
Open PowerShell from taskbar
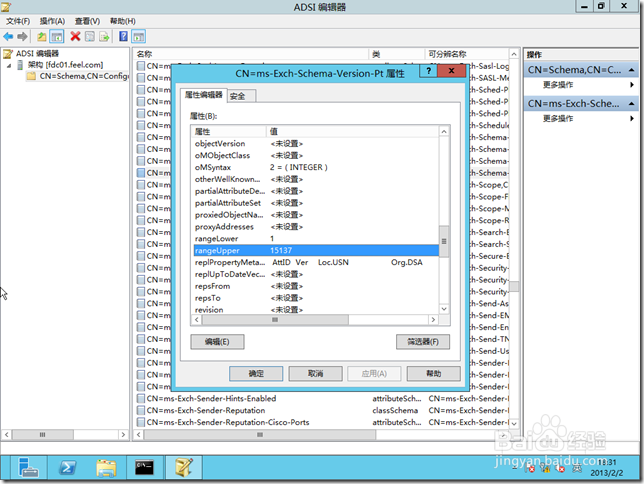click(x=67, y=468)
